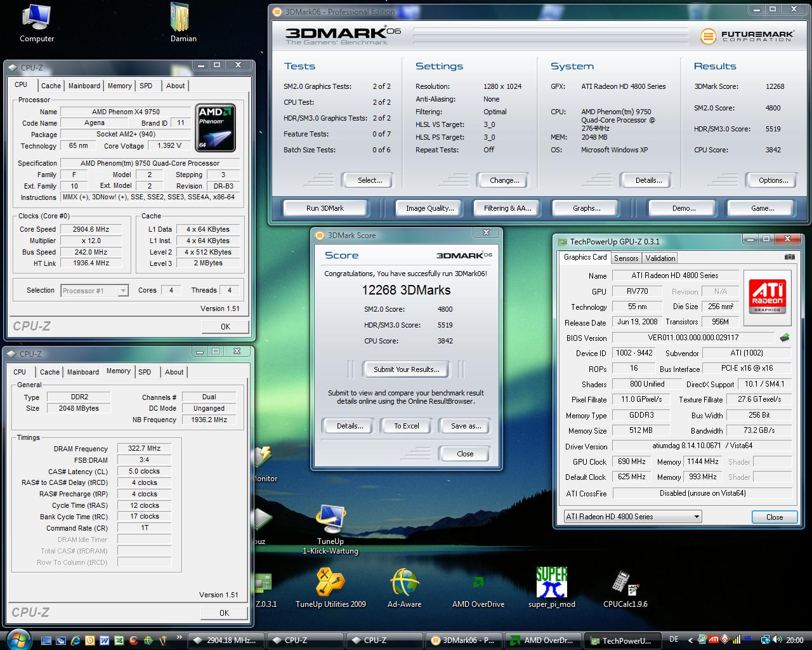Click Save as... button
This screenshot has width=812, height=650.
pyautogui.click(x=466, y=426)
